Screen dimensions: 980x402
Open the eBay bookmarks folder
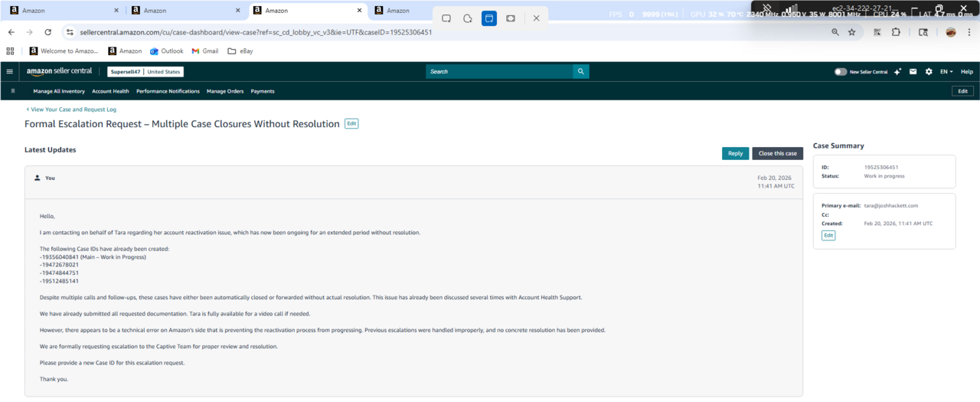(240, 51)
